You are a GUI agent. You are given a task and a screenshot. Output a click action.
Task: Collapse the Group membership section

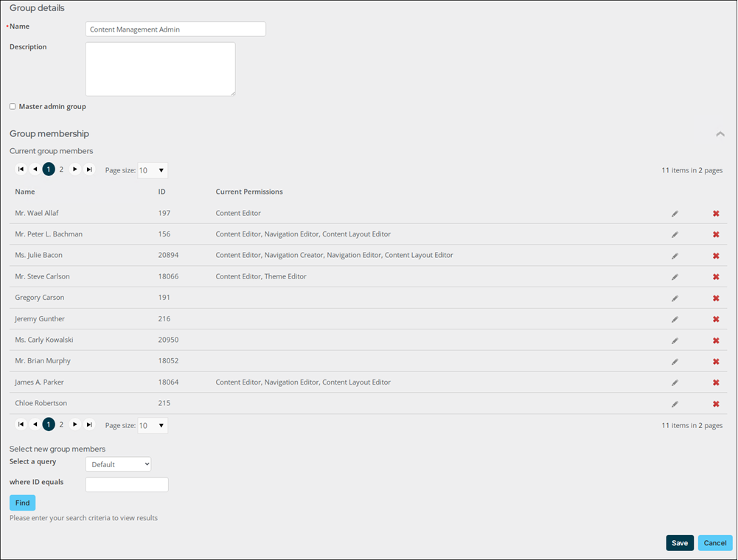(720, 134)
